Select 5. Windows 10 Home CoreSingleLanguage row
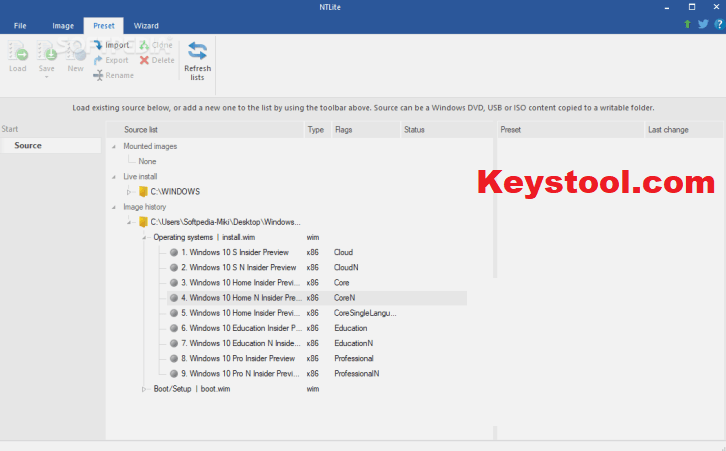The width and height of the screenshot is (726, 451). coord(240,313)
